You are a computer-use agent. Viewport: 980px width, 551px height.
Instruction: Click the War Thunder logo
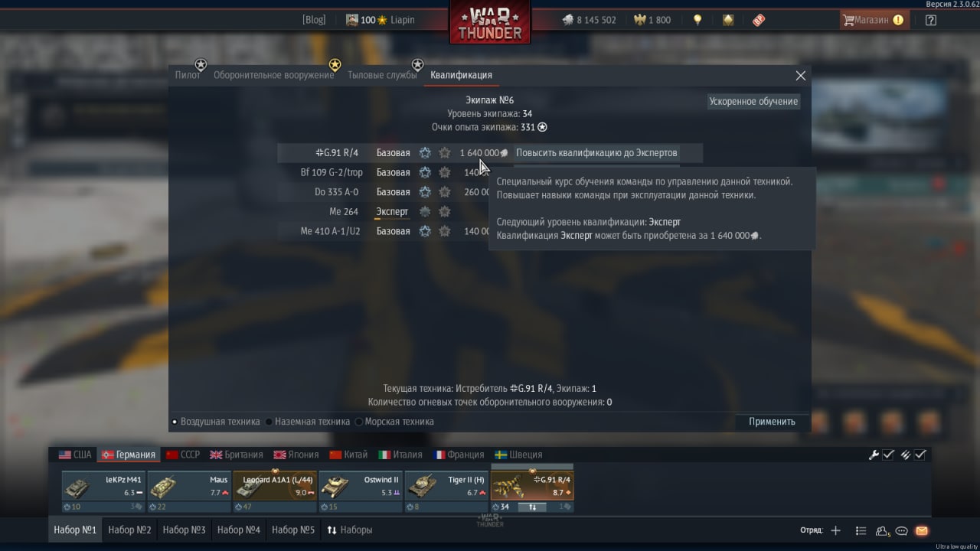[490, 24]
